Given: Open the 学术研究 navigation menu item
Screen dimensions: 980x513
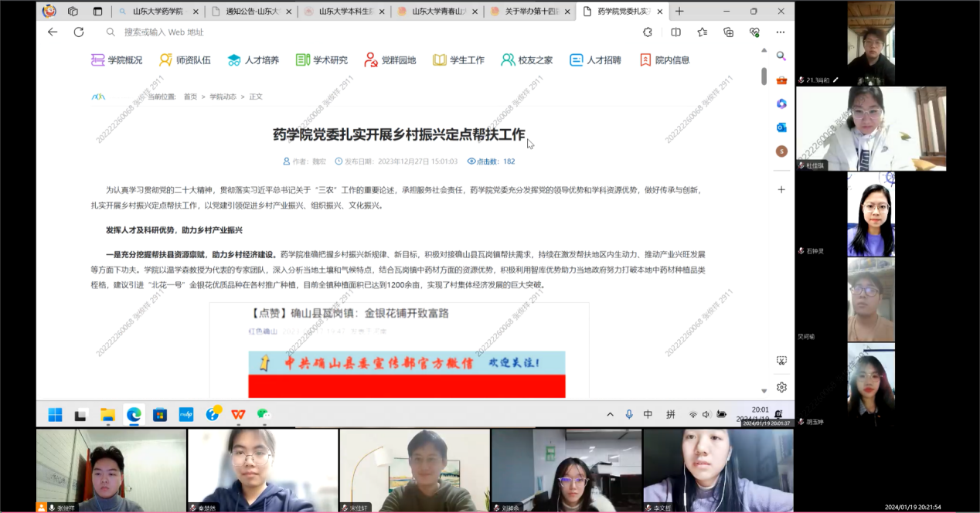Looking at the screenshot, I should point(322,60).
